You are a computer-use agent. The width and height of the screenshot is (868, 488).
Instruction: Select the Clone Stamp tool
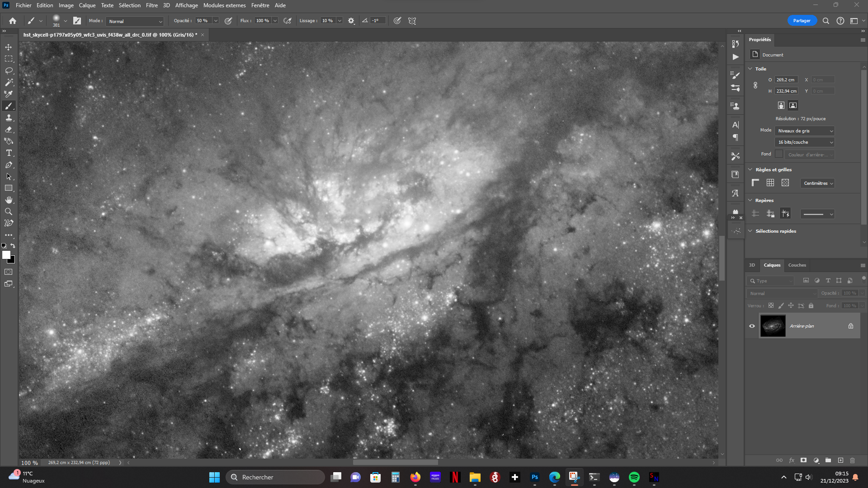(9, 117)
